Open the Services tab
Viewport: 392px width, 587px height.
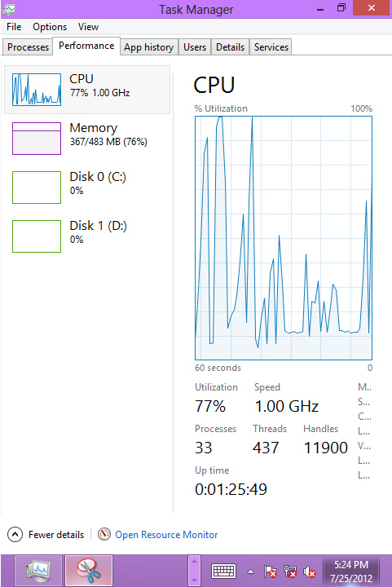[271, 47]
